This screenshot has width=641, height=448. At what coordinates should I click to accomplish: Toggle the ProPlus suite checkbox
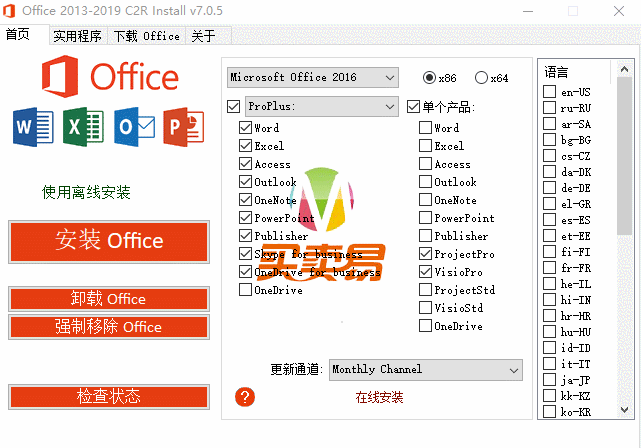233,107
